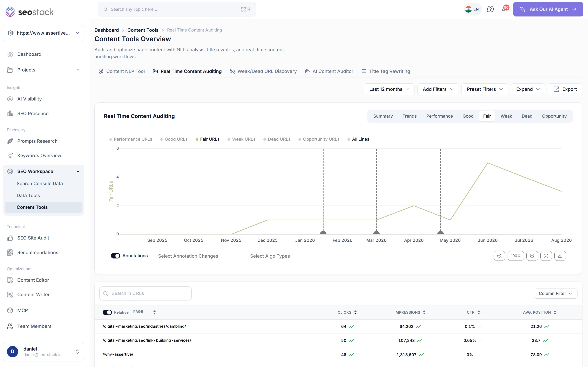Click the site settings gear icon
Image resolution: width=588 pixels, height=367 pixels.
(11, 33)
